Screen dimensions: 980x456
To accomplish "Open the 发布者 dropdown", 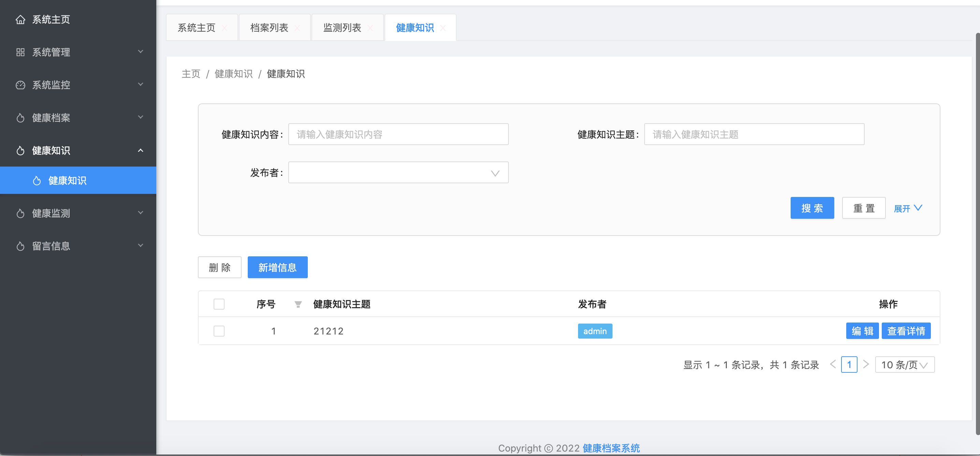I will (398, 173).
